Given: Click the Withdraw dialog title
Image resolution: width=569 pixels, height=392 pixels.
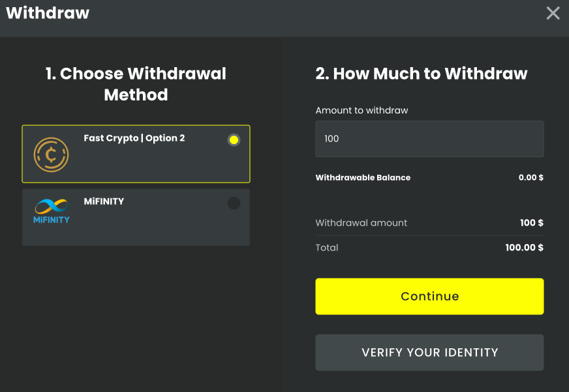Looking at the screenshot, I should coord(48,12).
